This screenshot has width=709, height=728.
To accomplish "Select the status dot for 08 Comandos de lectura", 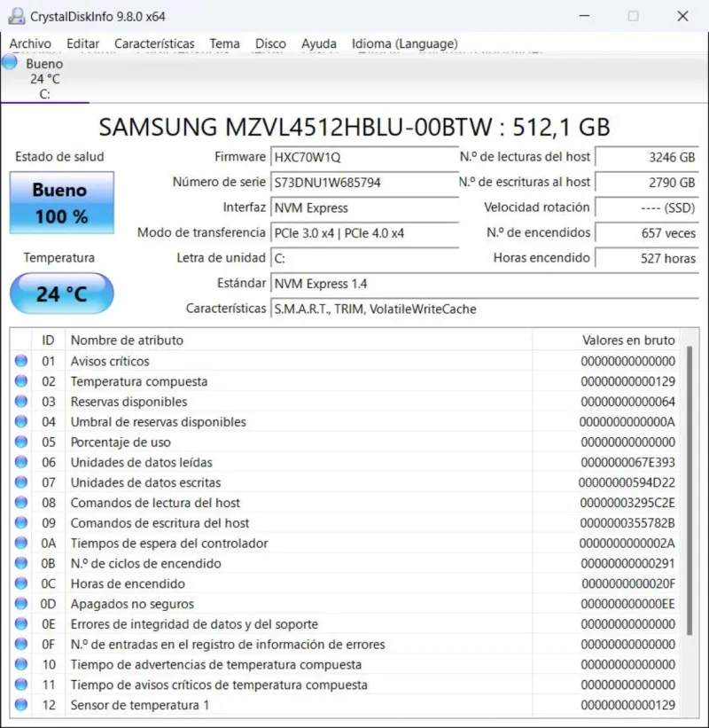I will pyautogui.click(x=21, y=503).
